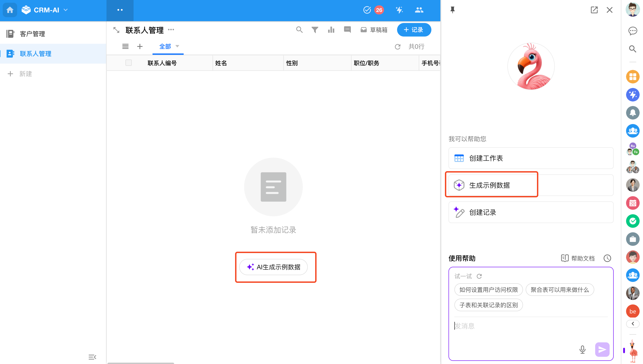This screenshot has height=364, width=643.
Task: Expand worksheet to fullscreen with arrow icon
Action: 116,30
